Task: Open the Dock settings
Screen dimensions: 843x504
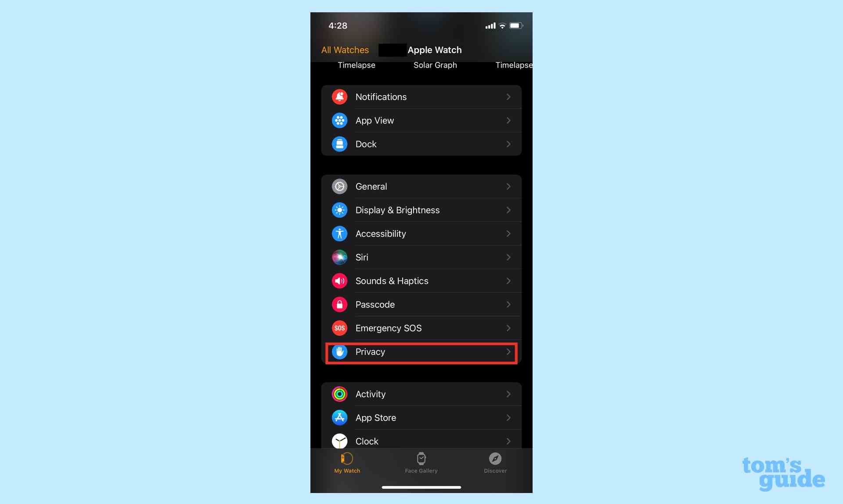Action: pos(421,144)
